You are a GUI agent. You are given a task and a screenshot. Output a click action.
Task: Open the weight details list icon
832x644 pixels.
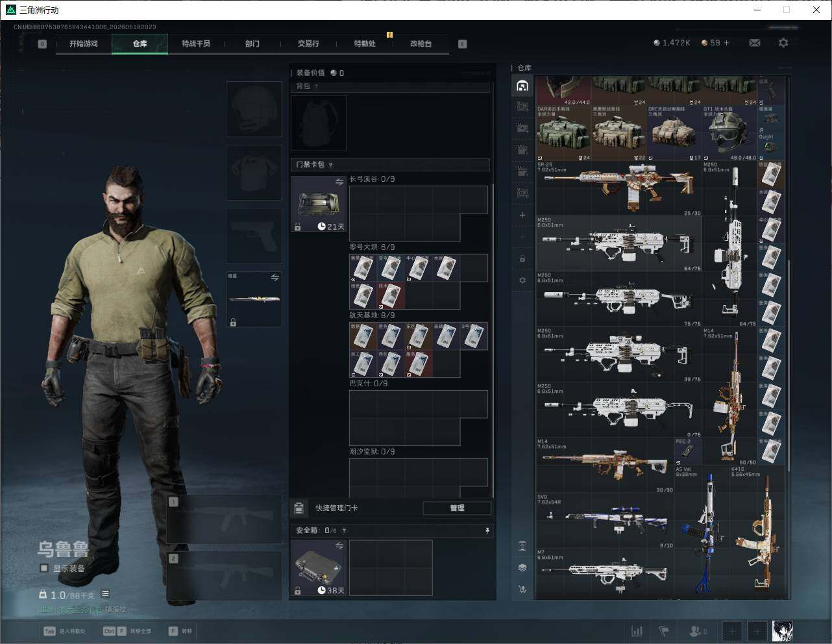(x=105, y=594)
